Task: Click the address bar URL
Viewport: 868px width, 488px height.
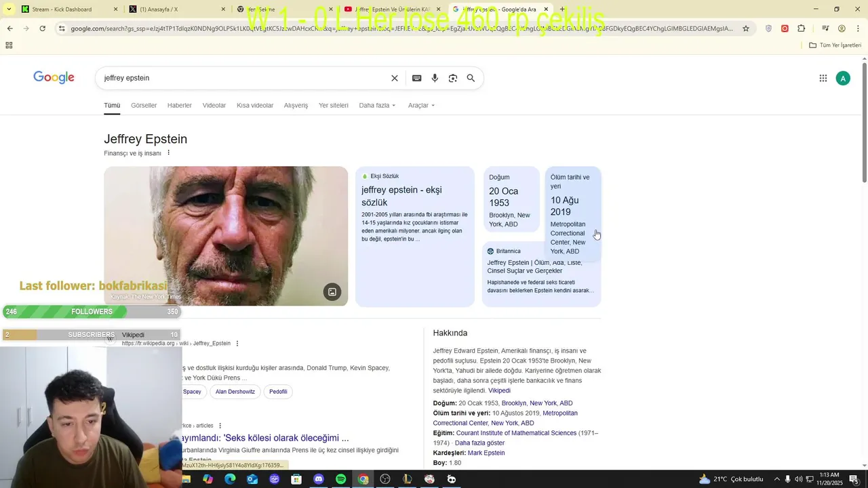Action: (x=402, y=28)
